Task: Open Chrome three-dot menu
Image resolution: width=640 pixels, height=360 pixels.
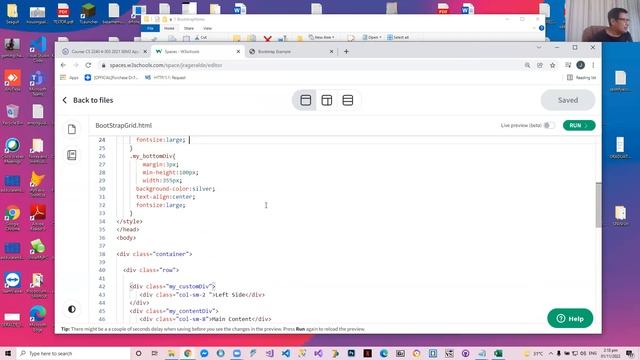Action: (x=593, y=65)
